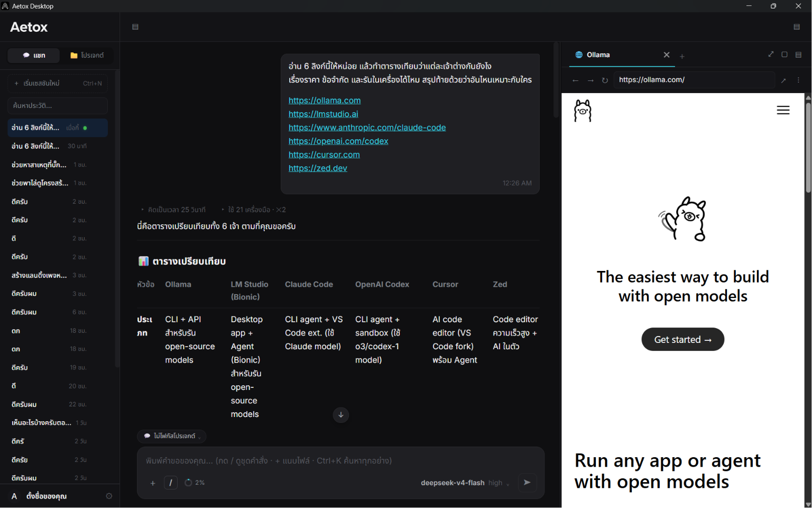Viewport: 812px width, 508px height.
Task: Click the LM Studio (Bionic) column header
Action: (250, 291)
